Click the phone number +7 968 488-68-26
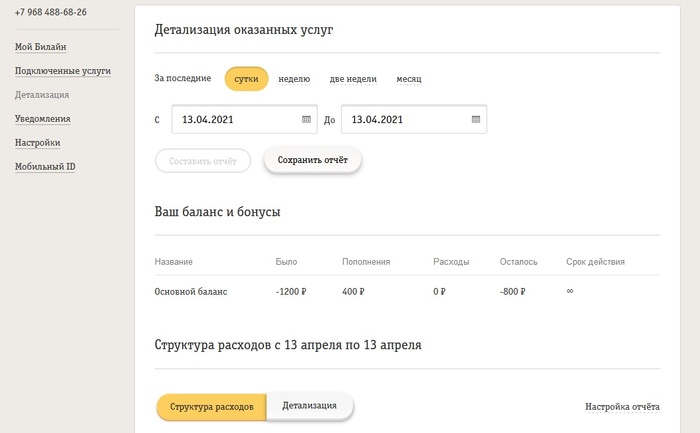This screenshot has width=700, height=433. [x=50, y=12]
